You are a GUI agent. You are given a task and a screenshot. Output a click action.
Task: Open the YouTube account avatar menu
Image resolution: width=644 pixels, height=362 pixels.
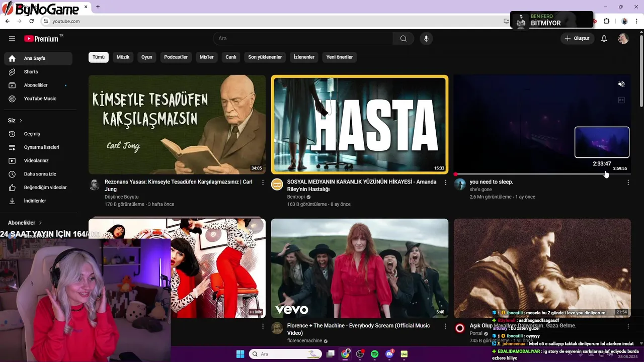[x=623, y=39]
